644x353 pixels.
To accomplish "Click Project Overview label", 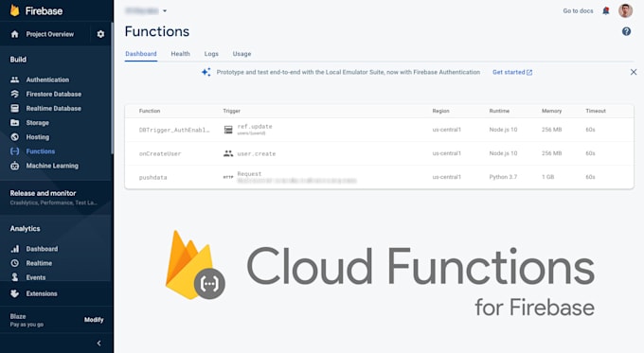I will [x=49, y=34].
